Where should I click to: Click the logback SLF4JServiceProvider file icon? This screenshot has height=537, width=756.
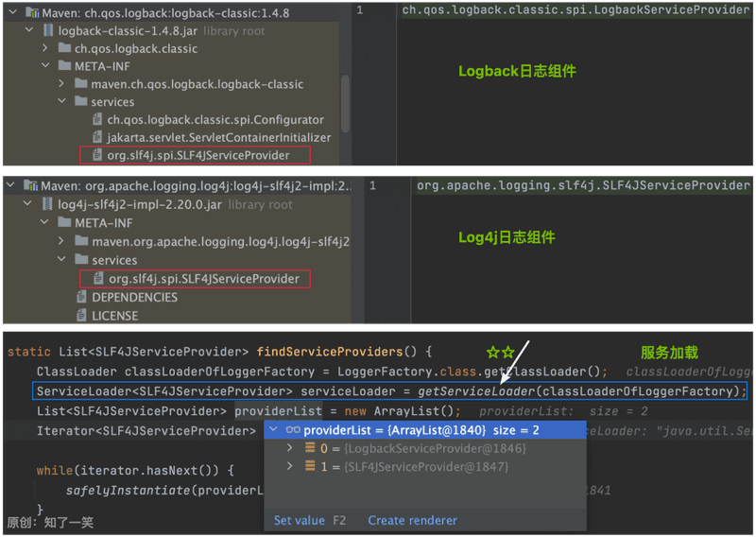point(97,154)
